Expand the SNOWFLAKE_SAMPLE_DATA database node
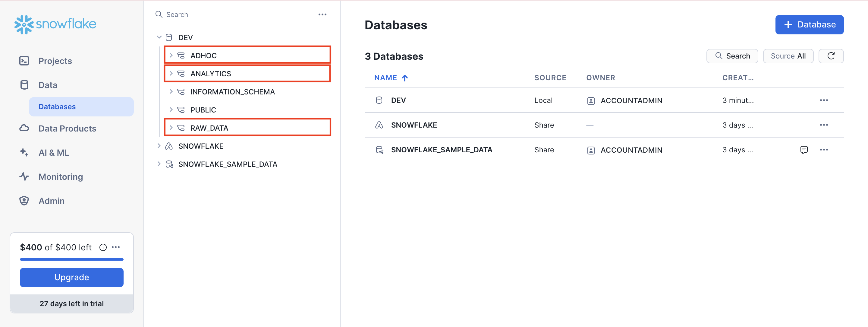The width and height of the screenshot is (868, 327). click(x=159, y=164)
